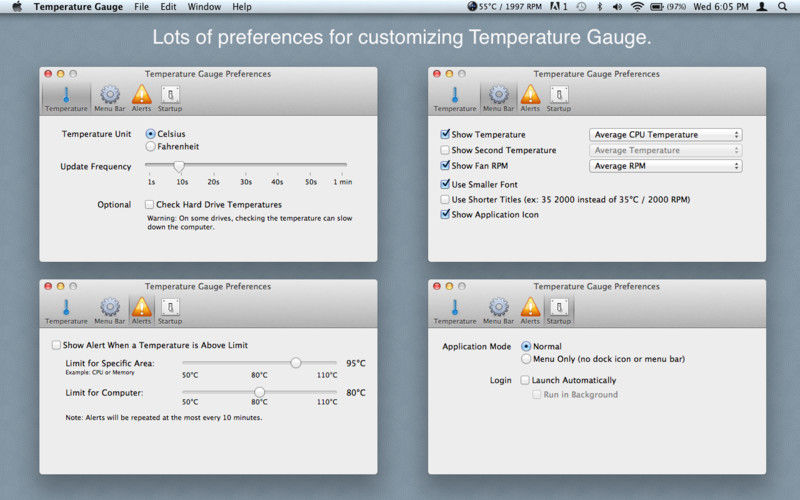
Task: Open Menu Bar gear icon in top-left window
Action: coord(110,95)
